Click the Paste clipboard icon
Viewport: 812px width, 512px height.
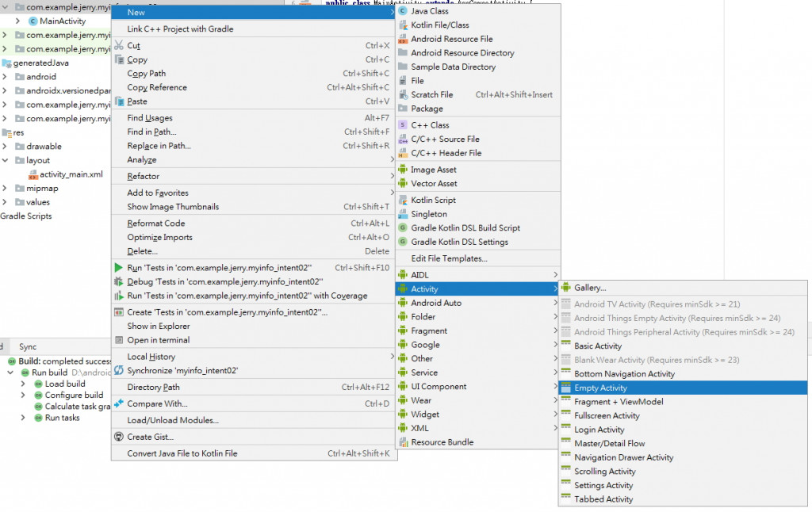(119, 101)
